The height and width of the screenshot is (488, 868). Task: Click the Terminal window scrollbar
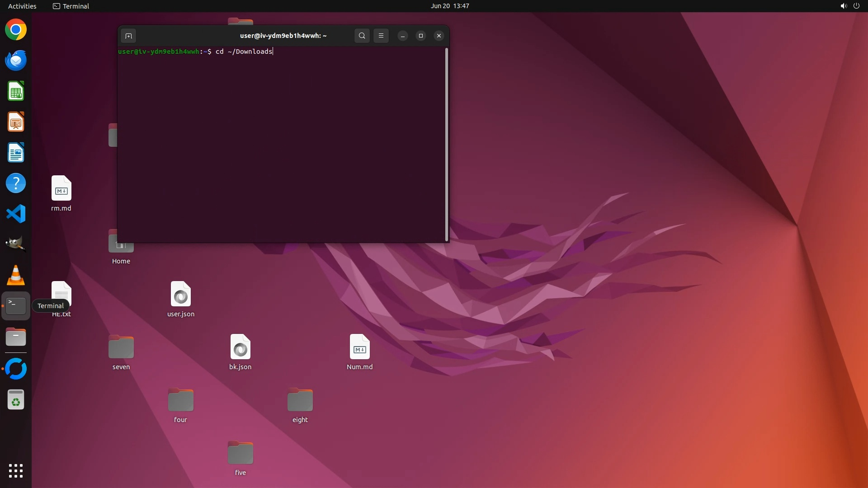[x=447, y=145]
